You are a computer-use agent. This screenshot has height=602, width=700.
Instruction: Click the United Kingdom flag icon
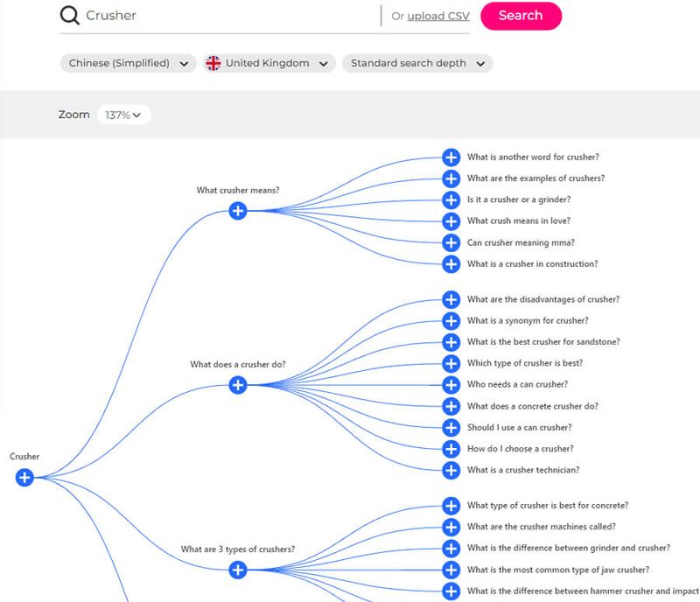tap(213, 63)
